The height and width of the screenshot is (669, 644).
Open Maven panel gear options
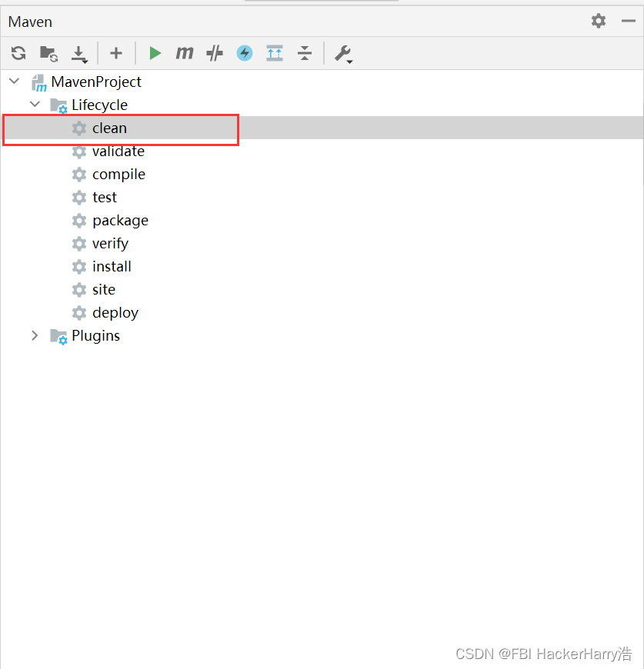click(599, 21)
